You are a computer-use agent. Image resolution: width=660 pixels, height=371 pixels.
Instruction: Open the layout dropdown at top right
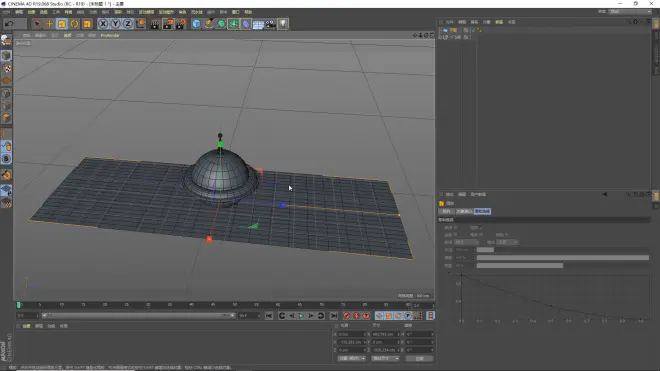[x=630, y=11]
